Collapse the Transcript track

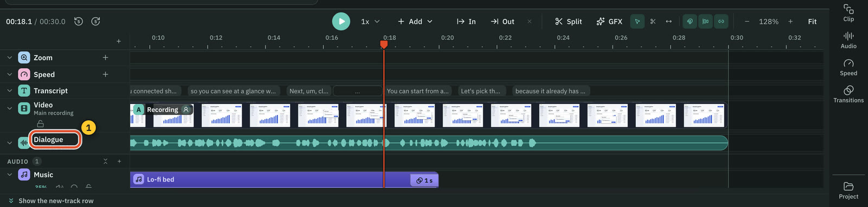click(9, 90)
